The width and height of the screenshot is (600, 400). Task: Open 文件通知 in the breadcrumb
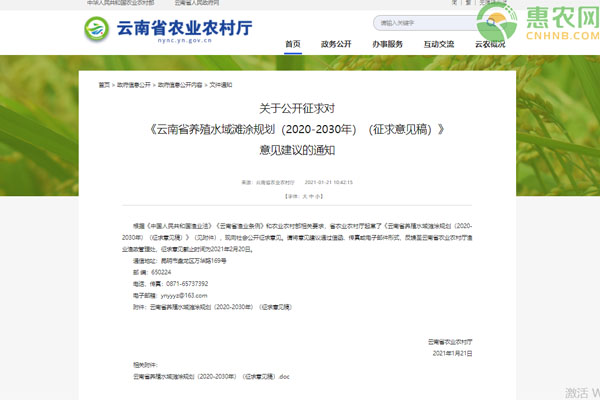coord(220,85)
